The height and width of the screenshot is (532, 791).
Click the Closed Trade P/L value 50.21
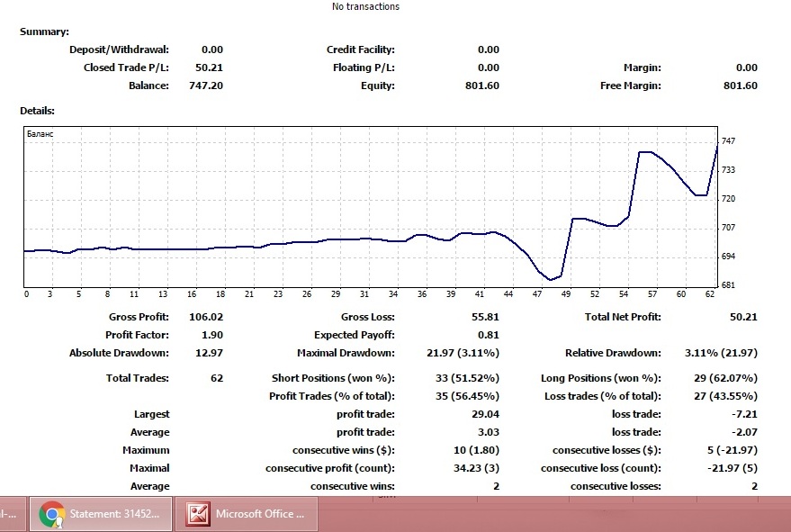coord(209,68)
